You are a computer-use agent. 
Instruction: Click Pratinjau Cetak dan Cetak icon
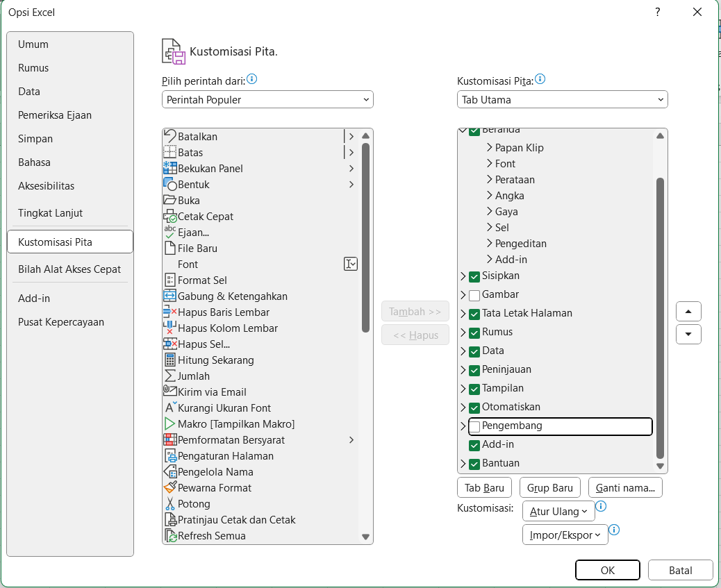tap(170, 520)
